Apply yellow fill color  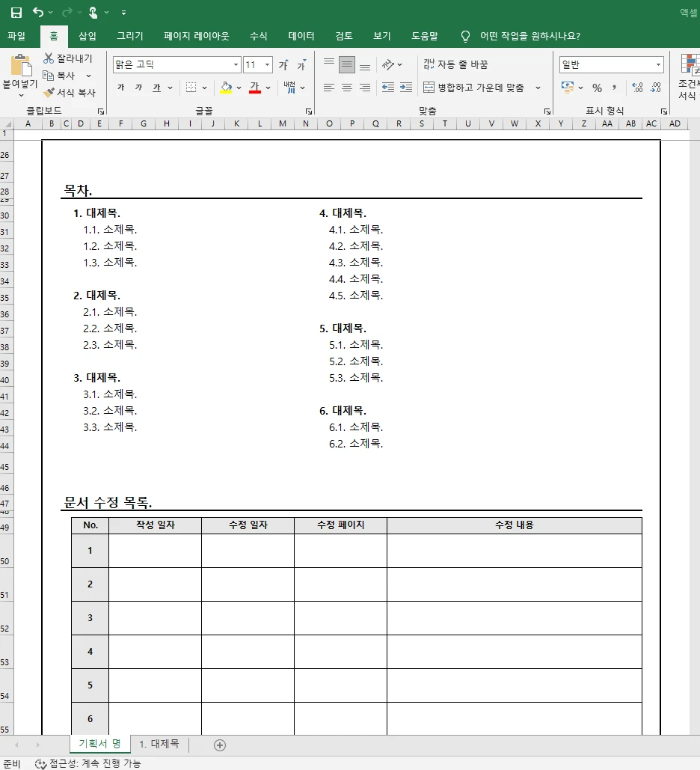coord(226,88)
